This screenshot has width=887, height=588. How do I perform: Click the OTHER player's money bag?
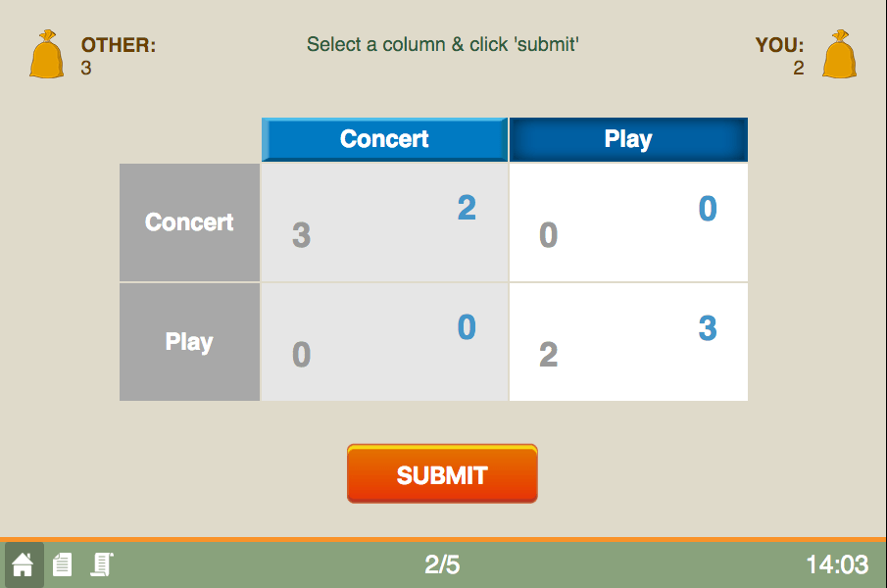(47, 54)
